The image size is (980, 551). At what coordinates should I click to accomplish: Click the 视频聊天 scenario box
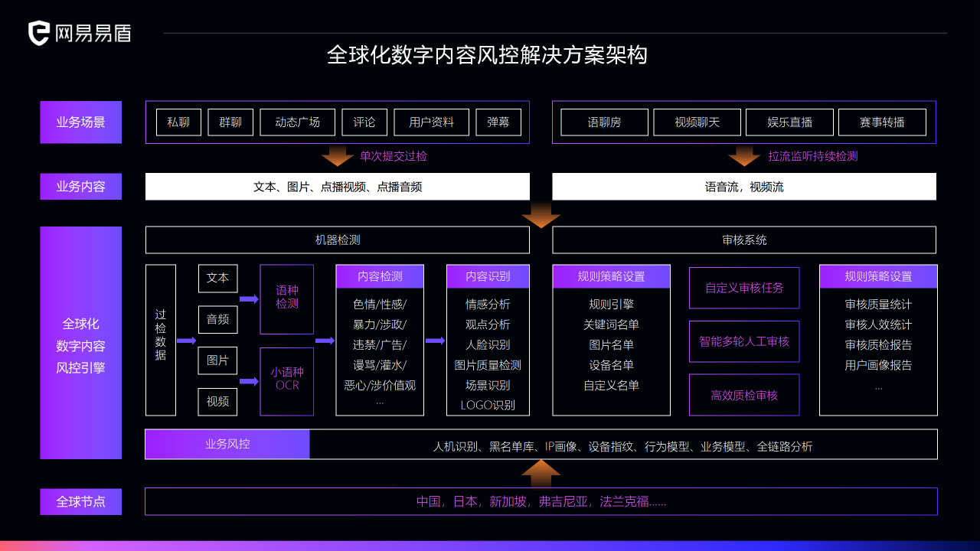pyautogui.click(x=697, y=122)
